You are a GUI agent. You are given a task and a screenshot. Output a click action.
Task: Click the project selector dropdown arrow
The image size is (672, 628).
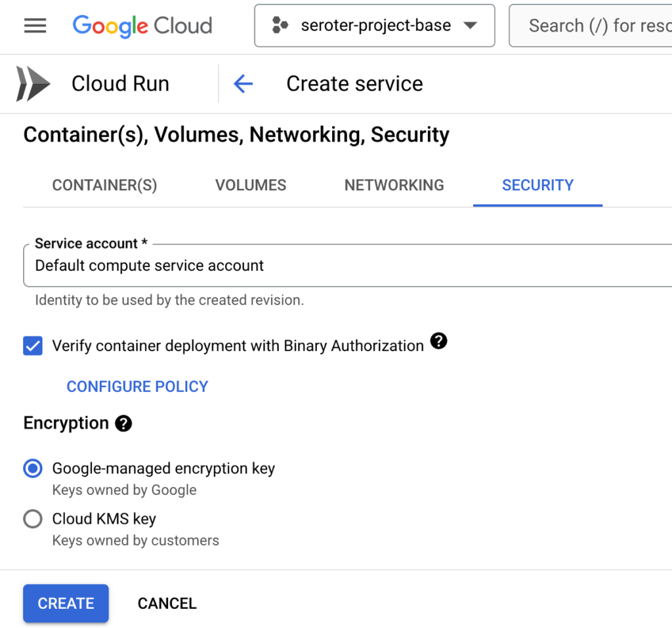(470, 26)
